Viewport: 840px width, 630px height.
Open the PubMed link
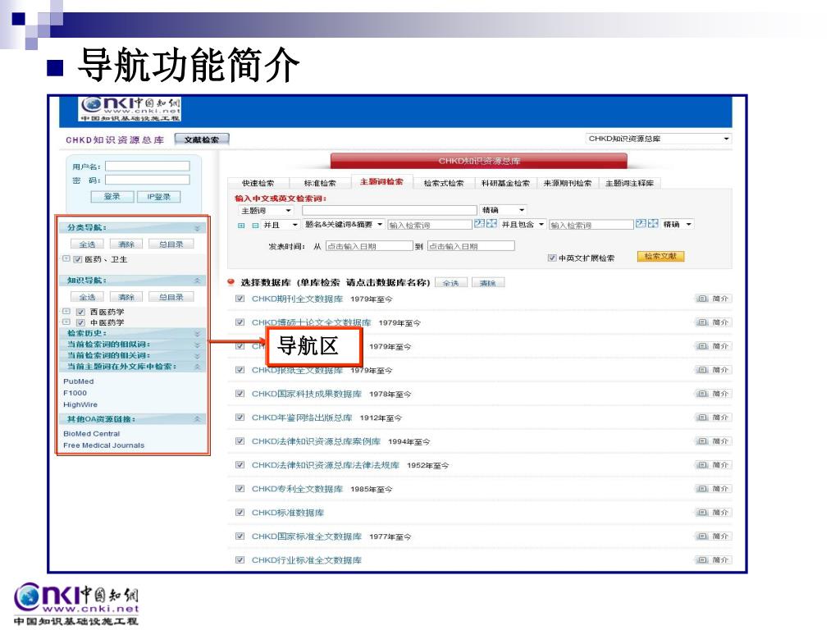(x=79, y=381)
